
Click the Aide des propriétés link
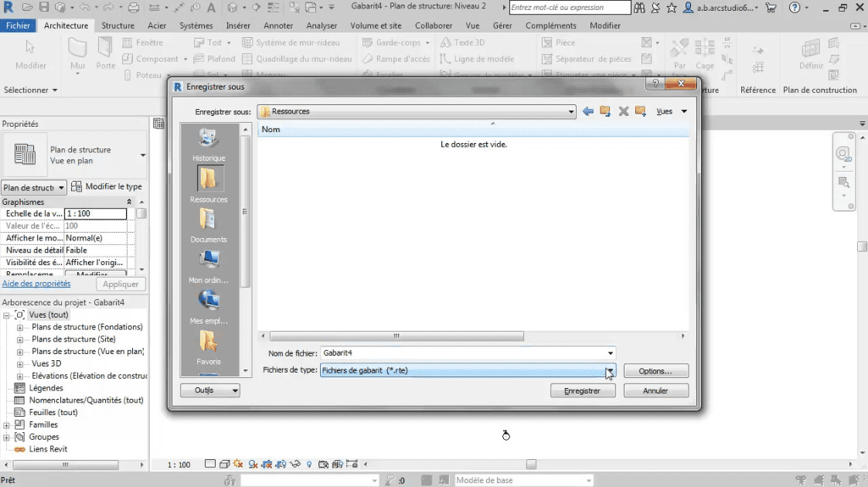36,284
